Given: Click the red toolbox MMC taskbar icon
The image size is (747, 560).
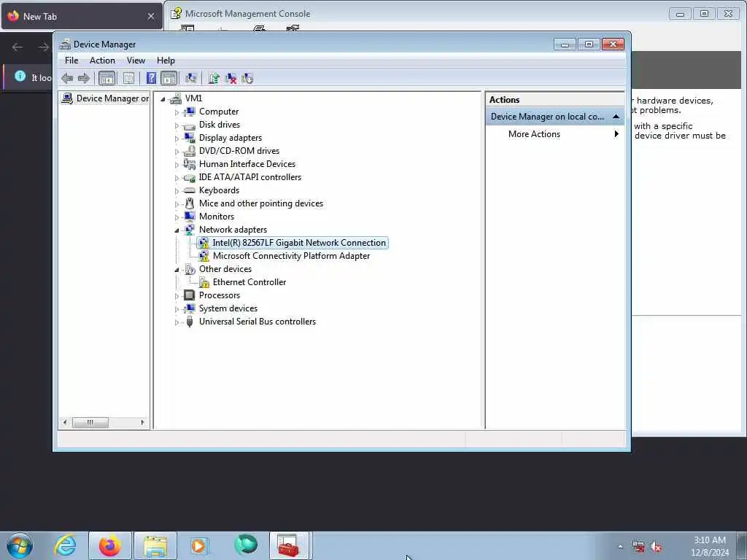Looking at the screenshot, I should (x=288, y=545).
